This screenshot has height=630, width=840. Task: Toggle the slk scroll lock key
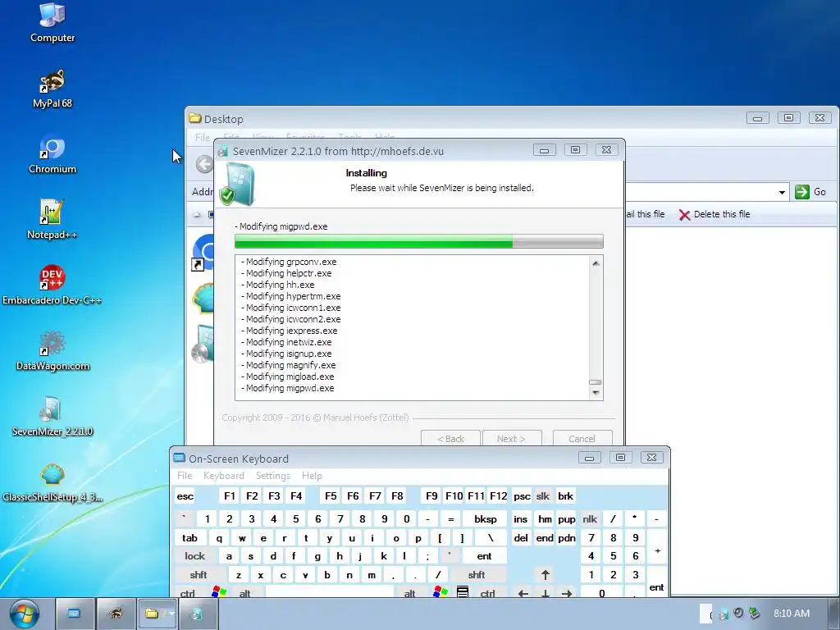(x=543, y=496)
